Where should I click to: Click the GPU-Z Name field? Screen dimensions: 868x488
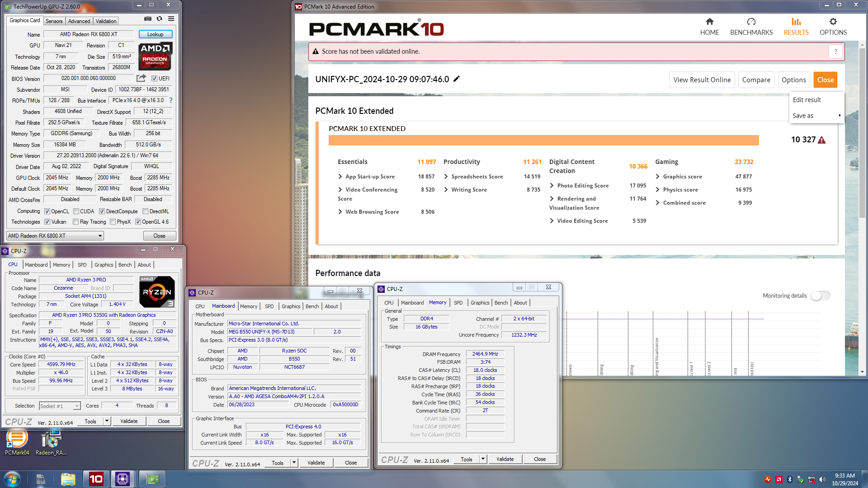tap(89, 34)
